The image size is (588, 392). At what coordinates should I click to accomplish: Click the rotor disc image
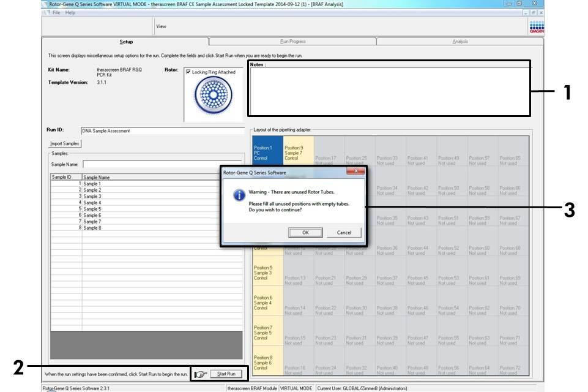(x=213, y=95)
